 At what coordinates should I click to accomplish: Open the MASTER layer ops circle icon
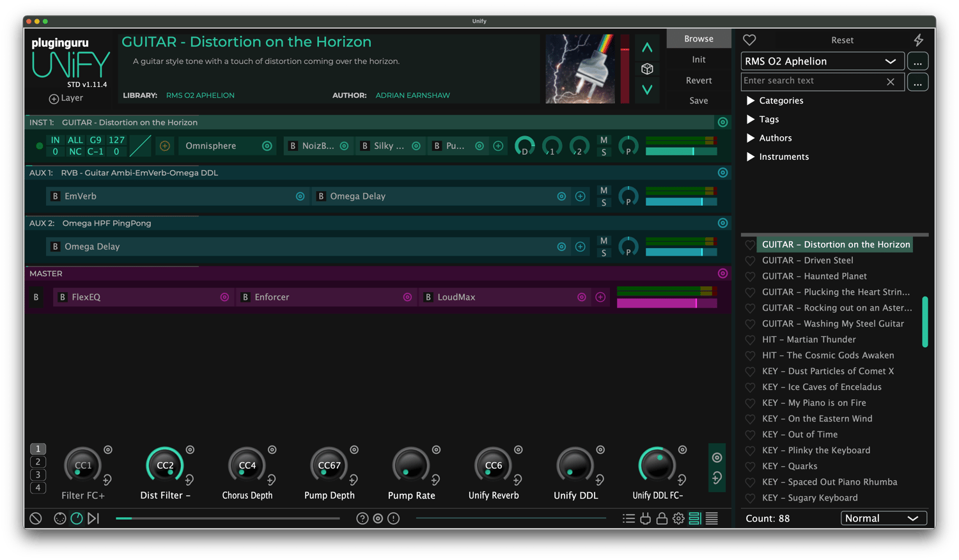(x=722, y=274)
